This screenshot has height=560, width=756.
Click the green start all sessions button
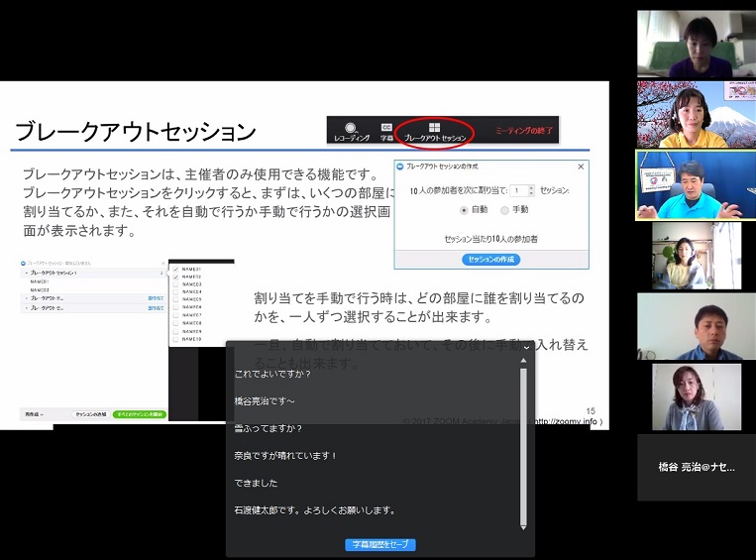click(x=139, y=414)
